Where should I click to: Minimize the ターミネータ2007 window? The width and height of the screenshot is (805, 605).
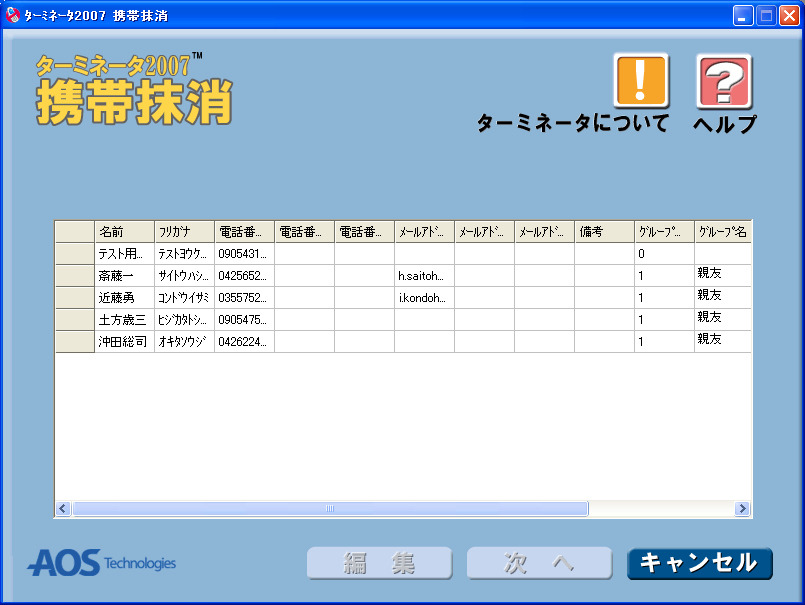(743, 15)
